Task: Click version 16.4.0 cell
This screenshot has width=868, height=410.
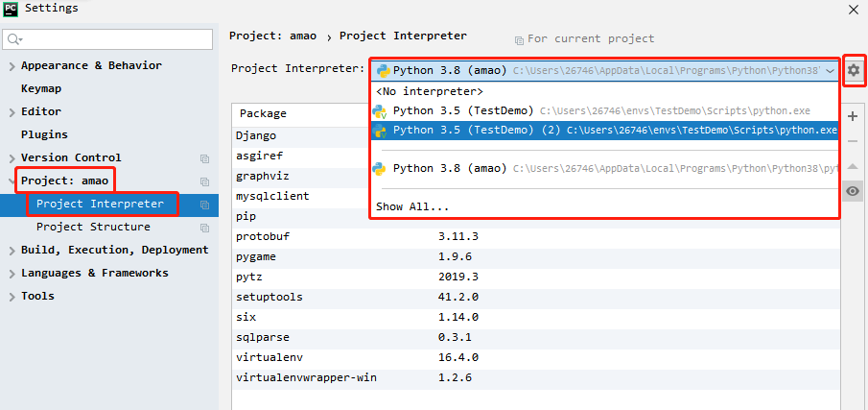Action: pos(457,357)
